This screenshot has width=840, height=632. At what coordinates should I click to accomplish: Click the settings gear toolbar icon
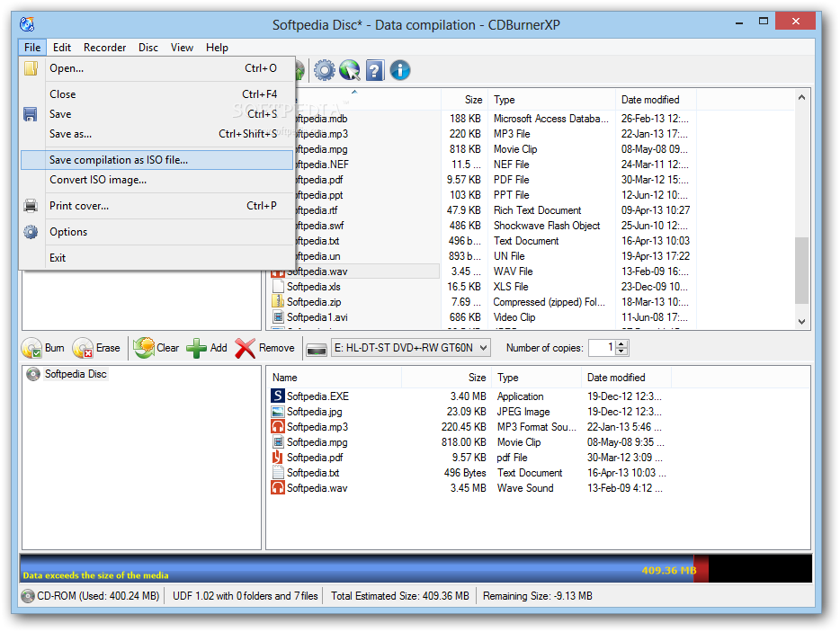324,70
